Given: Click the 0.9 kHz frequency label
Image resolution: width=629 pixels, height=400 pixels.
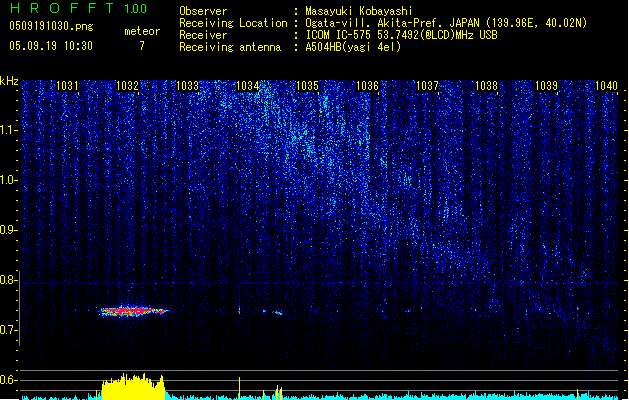Looking at the screenshot, I should pos(9,230).
